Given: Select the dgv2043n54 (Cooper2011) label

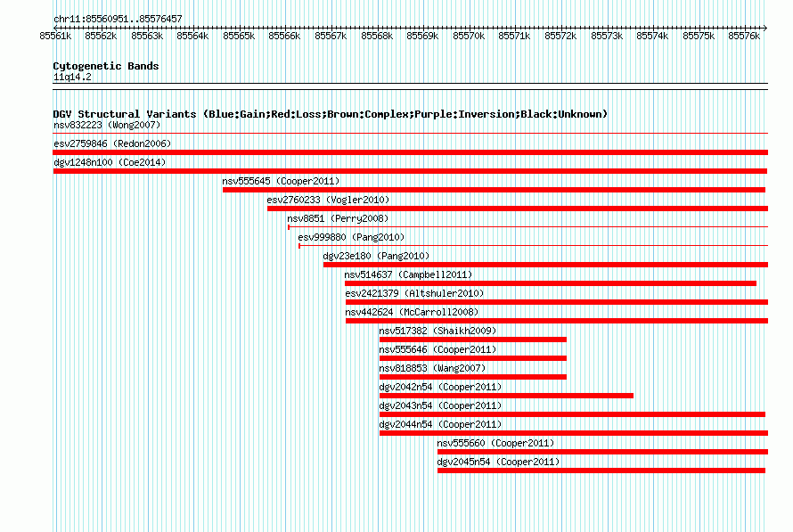Looking at the screenshot, I should click(440, 405).
